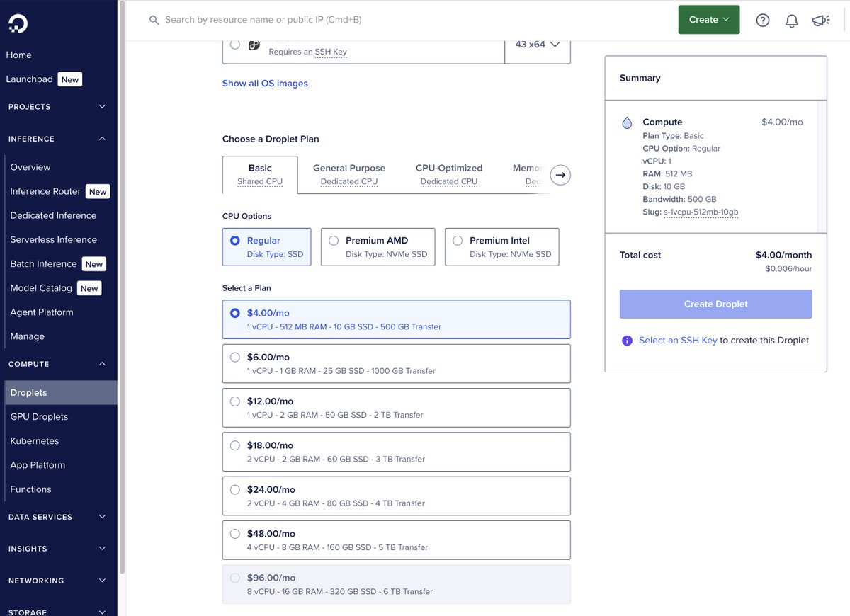
Task: Expand the Networking sidebar section
Action: 58,581
